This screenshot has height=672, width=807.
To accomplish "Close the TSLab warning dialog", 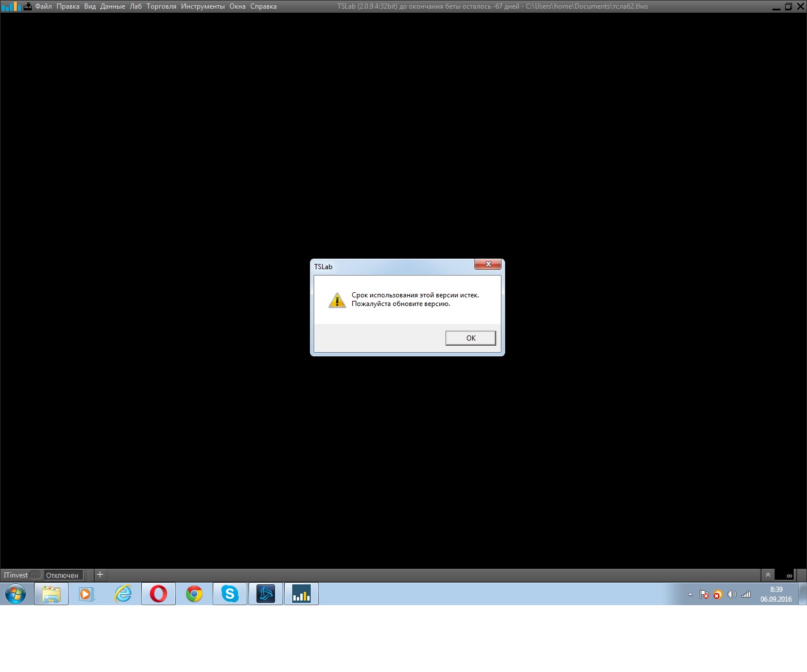I will [x=488, y=264].
